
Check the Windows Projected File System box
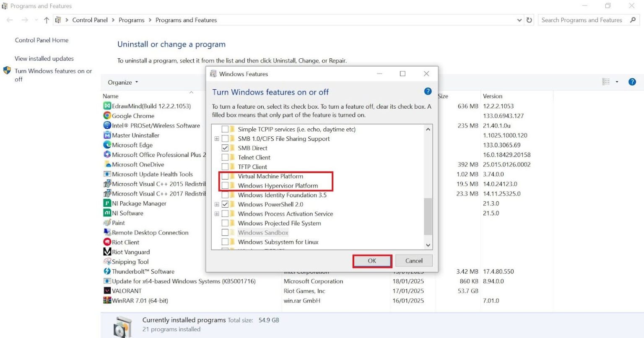[225, 223]
